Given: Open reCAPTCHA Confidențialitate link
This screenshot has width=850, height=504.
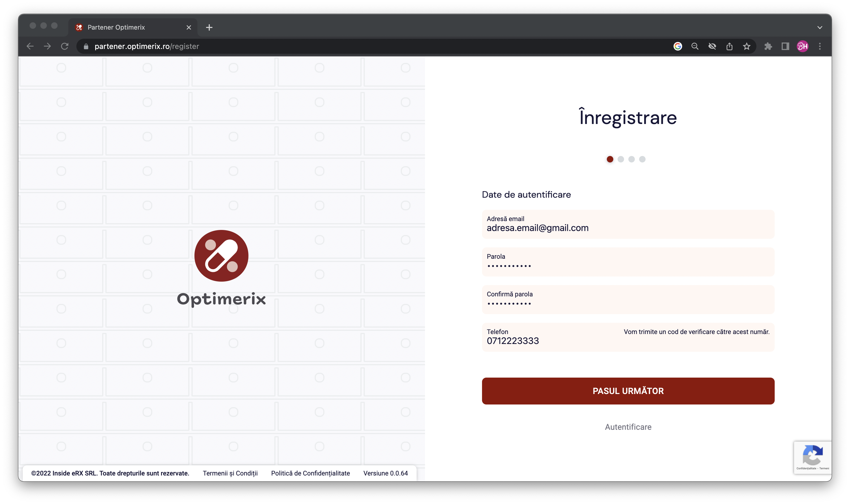Looking at the screenshot, I should (x=806, y=468).
